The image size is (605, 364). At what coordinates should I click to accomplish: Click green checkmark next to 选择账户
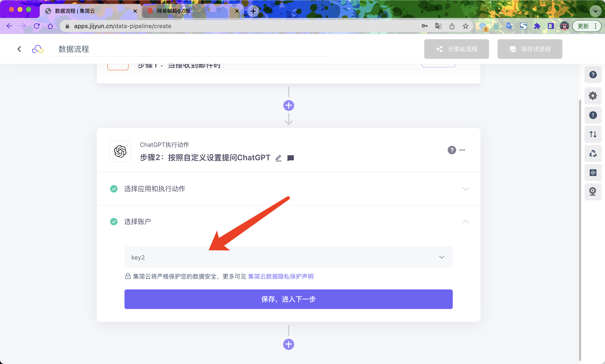[x=114, y=221]
